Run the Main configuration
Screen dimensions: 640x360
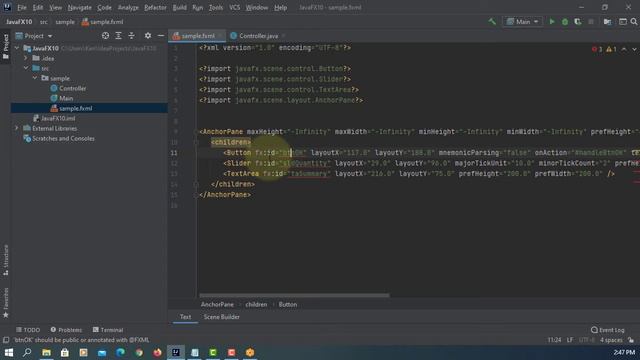pyautogui.click(x=552, y=22)
